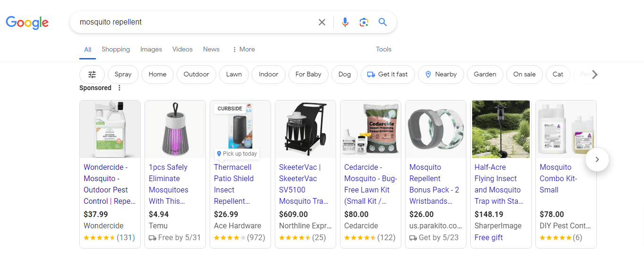The image size is (644, 259).
Task: Click the $37.99 Wondercide price
Action: [96, 214]
